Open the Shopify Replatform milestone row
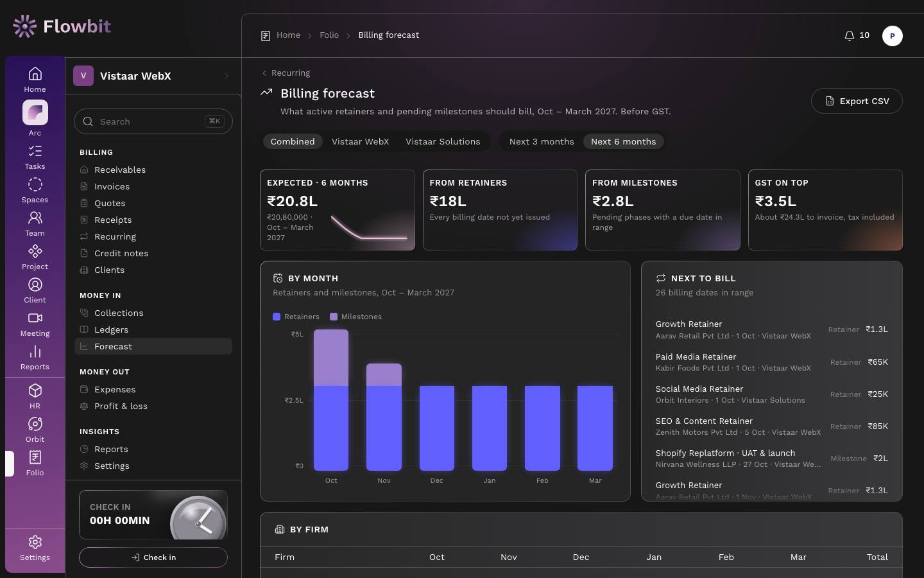Screen dimensions: 924x578 [x=772, y=459]
